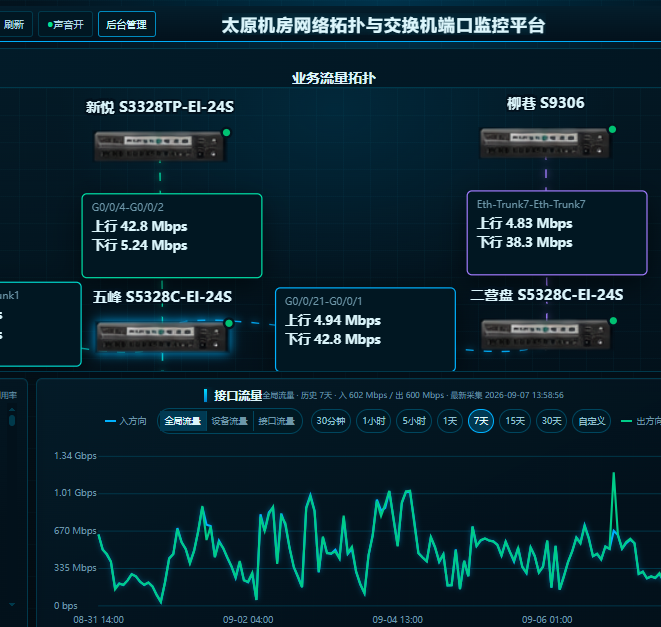
Task: Select the 30天 time range
Action: pos(551,421)
